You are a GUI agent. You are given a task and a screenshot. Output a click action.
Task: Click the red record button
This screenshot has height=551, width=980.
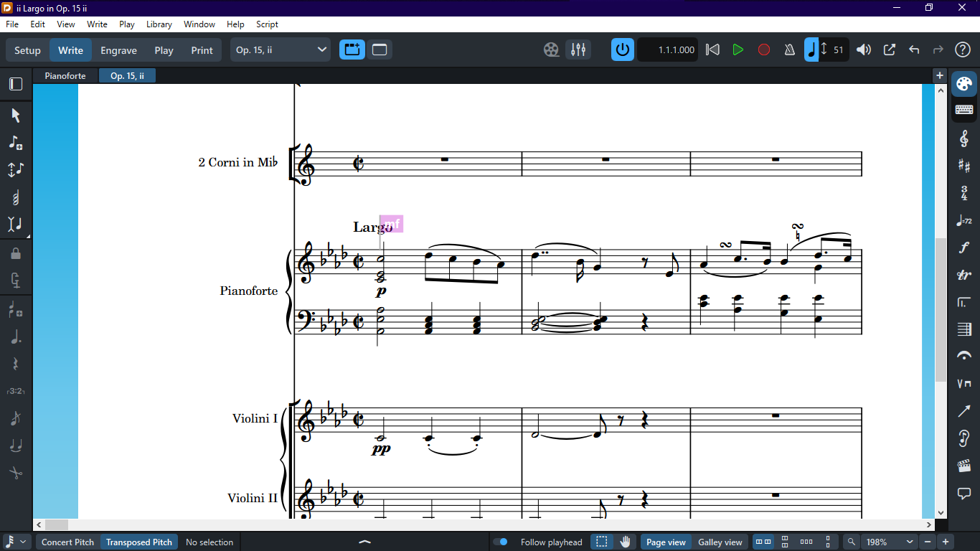coord(764,50)
